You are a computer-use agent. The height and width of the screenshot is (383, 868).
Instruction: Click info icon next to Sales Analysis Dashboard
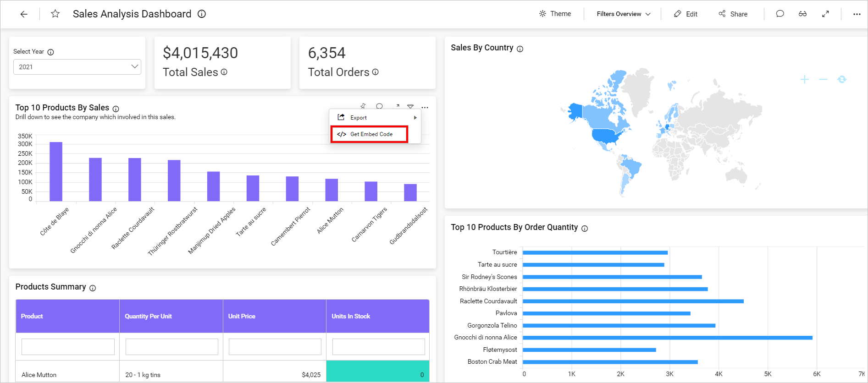(x=202, y=14)
